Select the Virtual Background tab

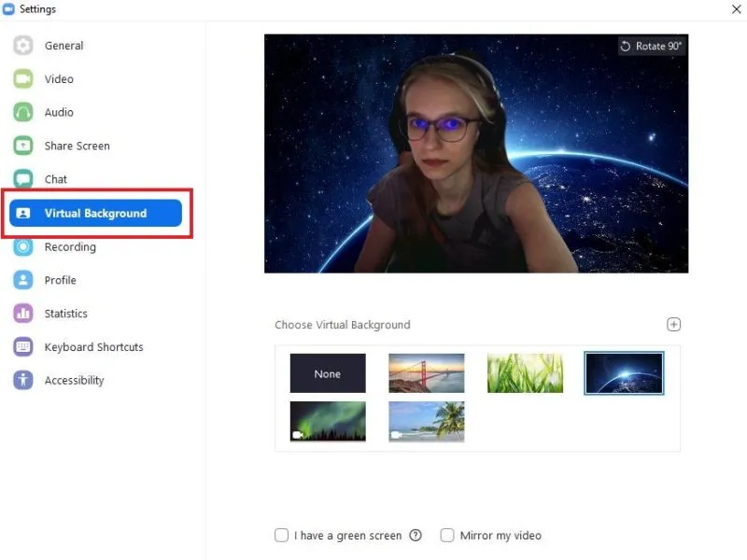coord(95,214)
